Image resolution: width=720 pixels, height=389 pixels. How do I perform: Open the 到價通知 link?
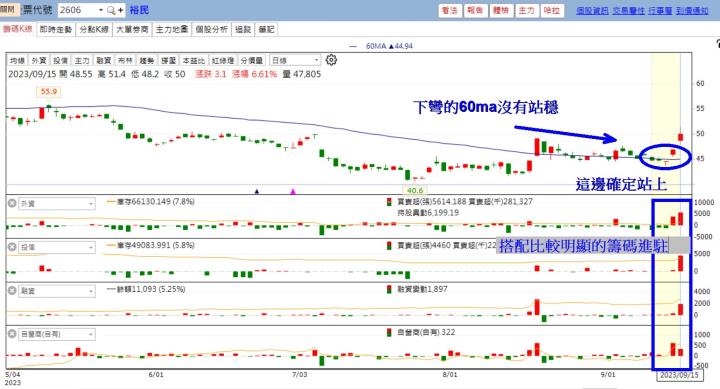tap(692, 11)
